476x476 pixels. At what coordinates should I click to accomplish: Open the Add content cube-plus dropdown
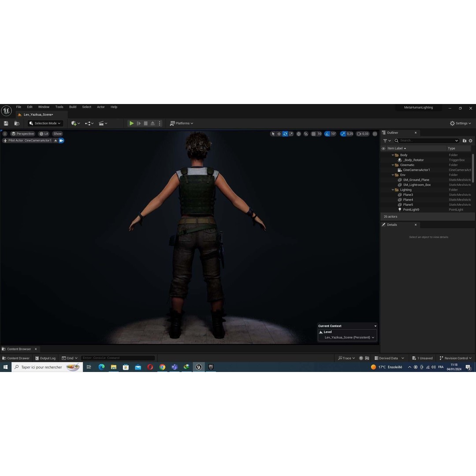(x=76, y=123)
